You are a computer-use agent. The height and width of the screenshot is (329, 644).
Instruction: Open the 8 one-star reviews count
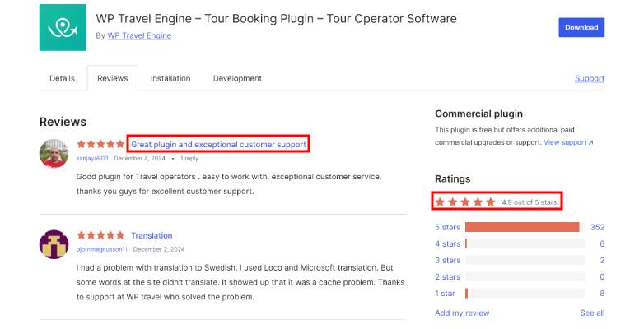pyautogui.click(x=602, y=294)
